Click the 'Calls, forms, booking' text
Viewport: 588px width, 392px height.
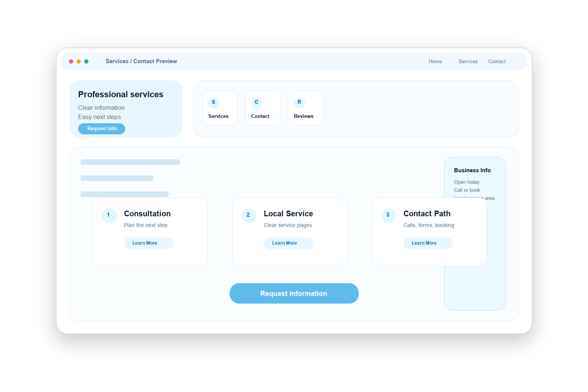[429, 225]
